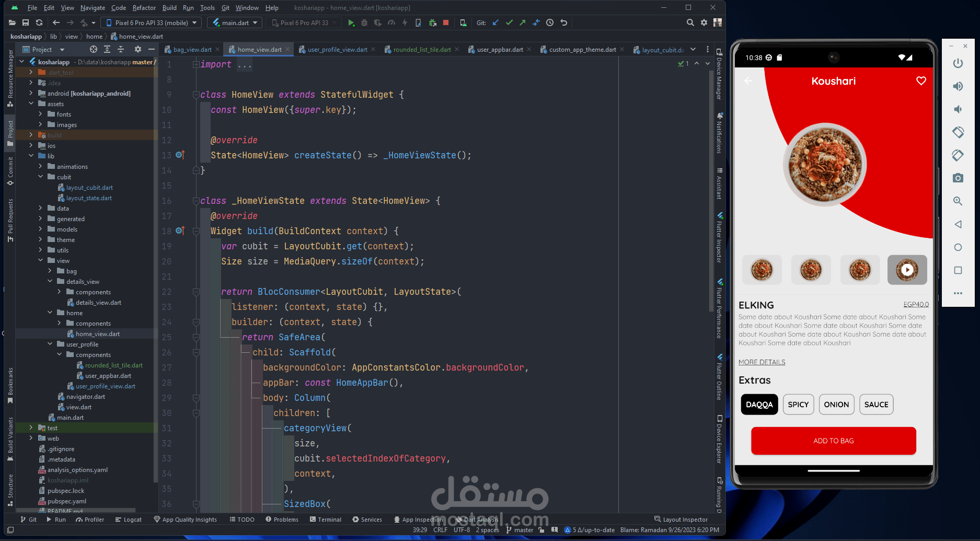Screen dimensions: 980x541
Task: Collapse the assets folder
Action: (31, 103)
